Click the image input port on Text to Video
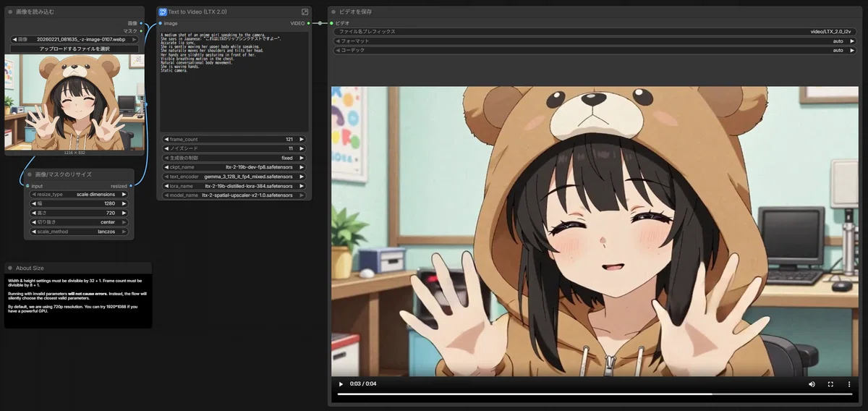The height and width of the screenshot is (411, 868). point(160,23)
